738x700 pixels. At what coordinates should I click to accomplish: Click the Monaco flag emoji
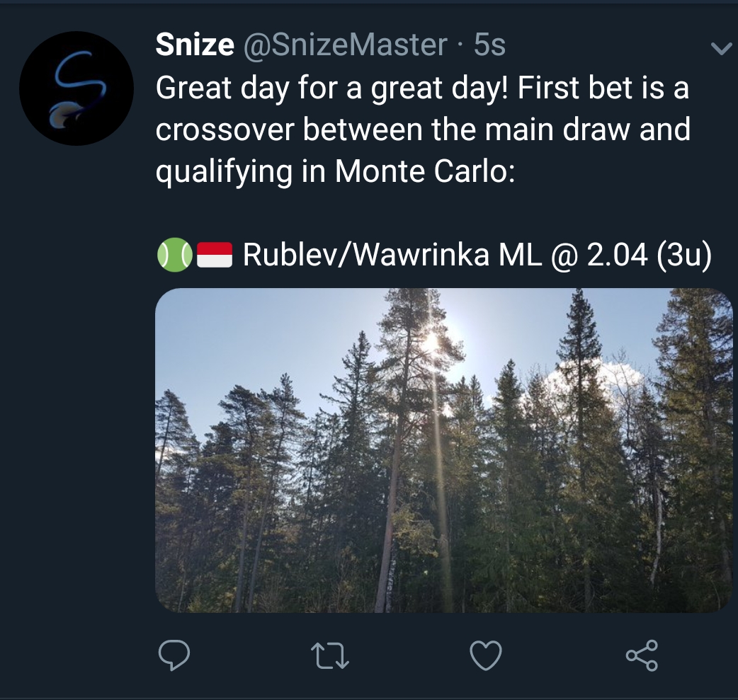pyautogui.click(x=214, y=255)
